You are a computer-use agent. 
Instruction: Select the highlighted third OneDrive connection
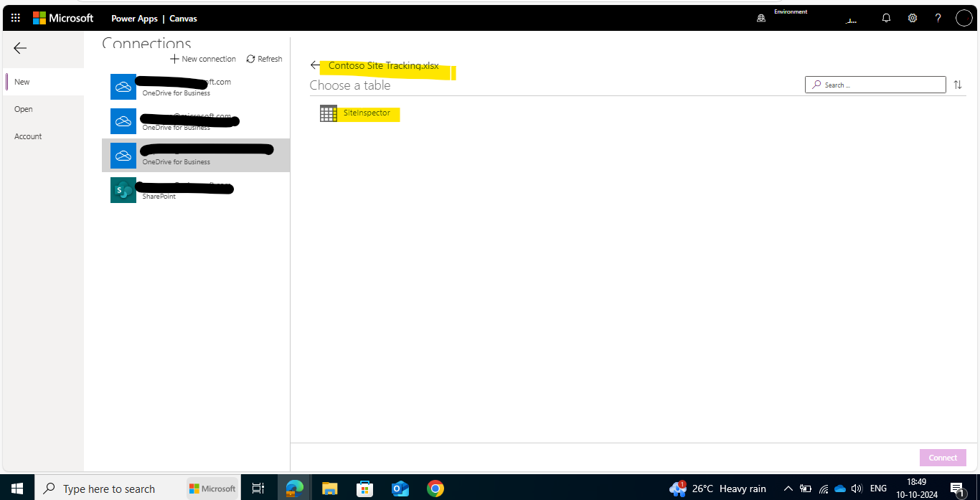tap(196, 156)
